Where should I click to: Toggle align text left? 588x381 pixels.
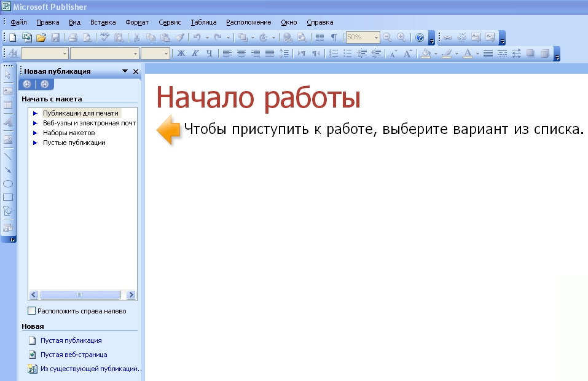227,53
